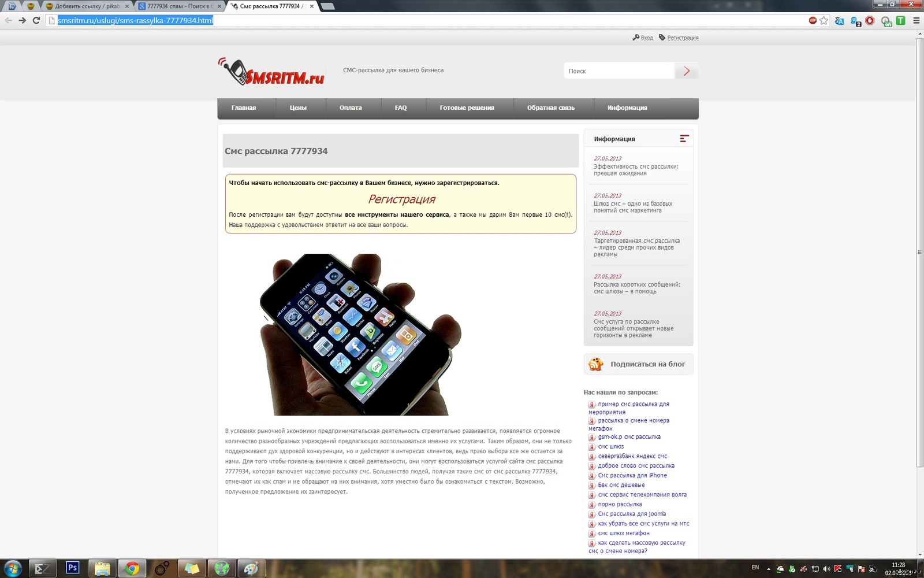Open the Paint icon in the taskbar
Screen dimensions: 924x578
coord(251,569)
